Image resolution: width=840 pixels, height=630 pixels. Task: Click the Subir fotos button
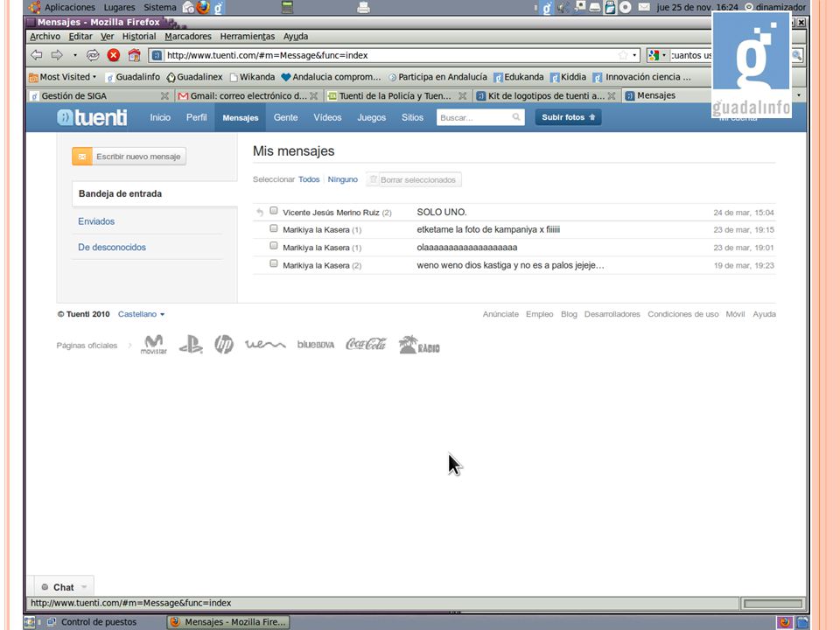coord(569,117)
